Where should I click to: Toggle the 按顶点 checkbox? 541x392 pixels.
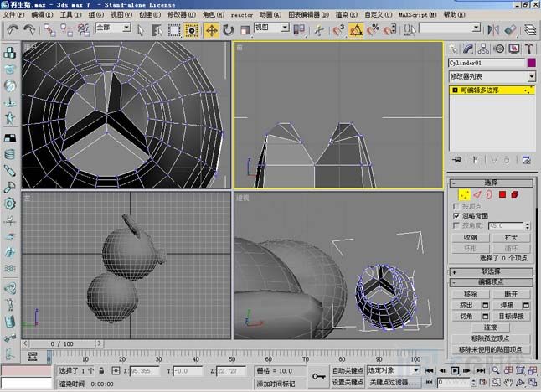(456, 206)
